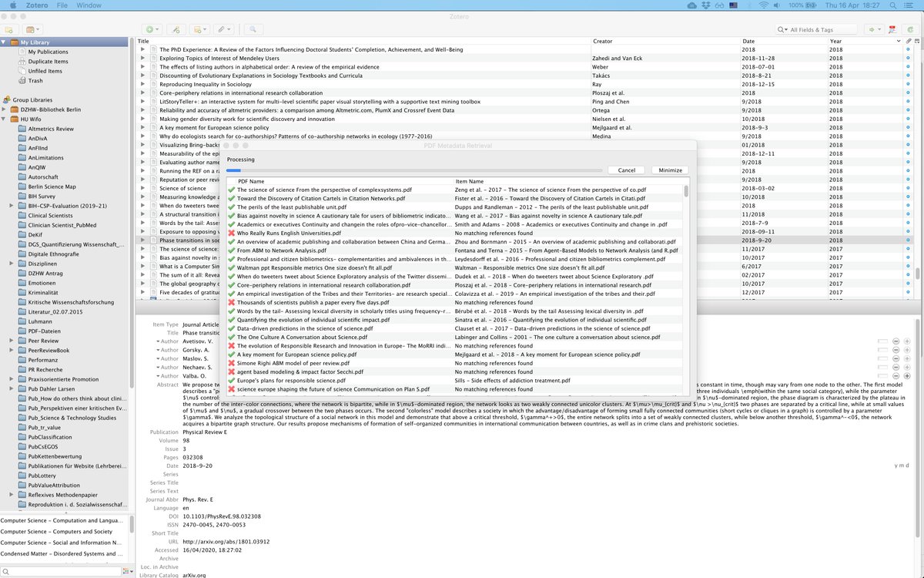
Task: Create a new collection with the folder icon
Action: coord(8,29)
